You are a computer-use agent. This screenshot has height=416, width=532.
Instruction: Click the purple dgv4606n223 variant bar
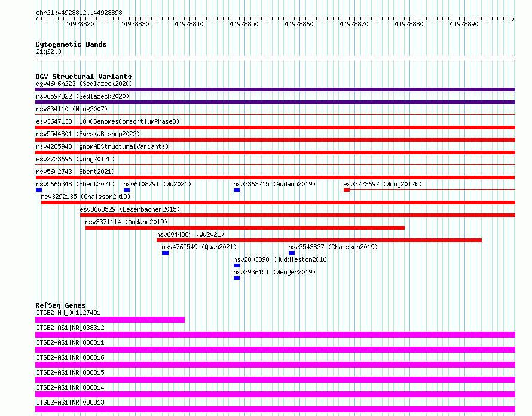pyautogui.click(x=275, y=90)
